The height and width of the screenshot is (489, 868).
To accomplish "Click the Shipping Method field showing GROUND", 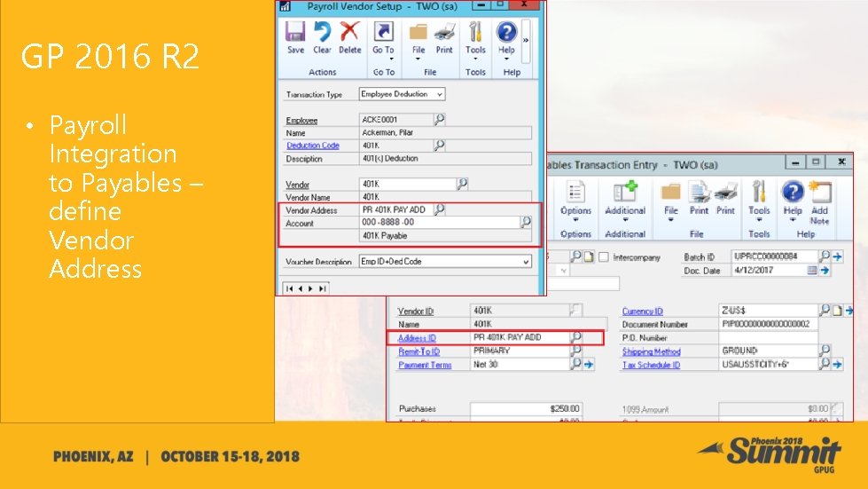I will 769,351.
